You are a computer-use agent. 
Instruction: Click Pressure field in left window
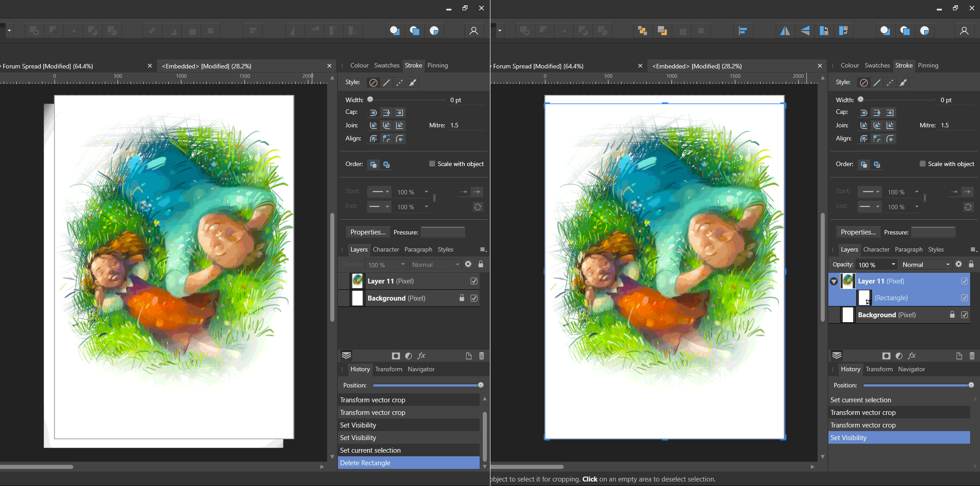tap(443, 232)
